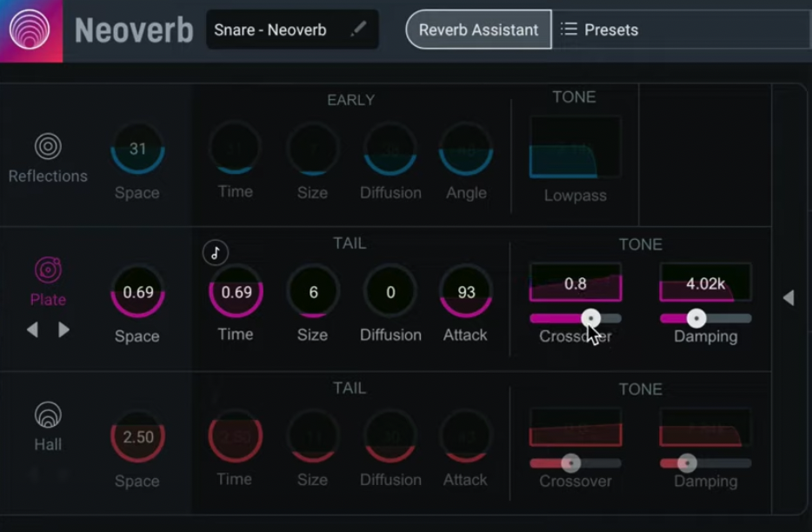812x532 pixels.
Task: Click the Hall Attack knob
Action: click(x=466, y=436)
